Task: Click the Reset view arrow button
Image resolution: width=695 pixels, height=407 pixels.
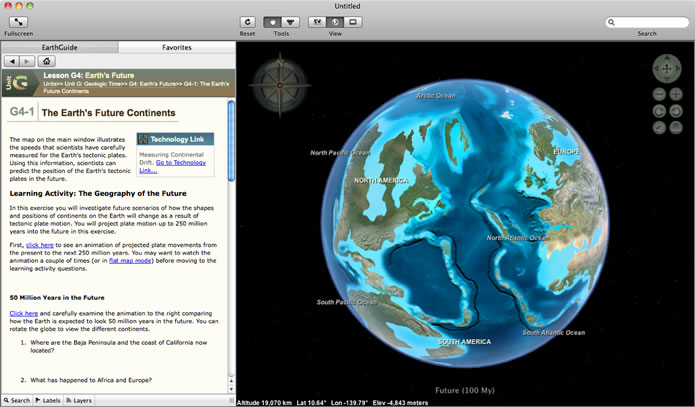Action: tap(247, 22)
